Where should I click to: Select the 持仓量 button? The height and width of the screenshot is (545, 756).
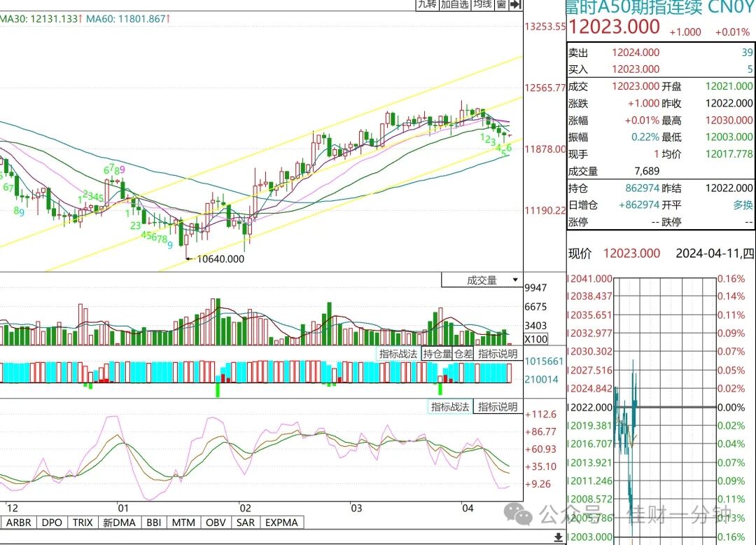[x=437, y=354]
